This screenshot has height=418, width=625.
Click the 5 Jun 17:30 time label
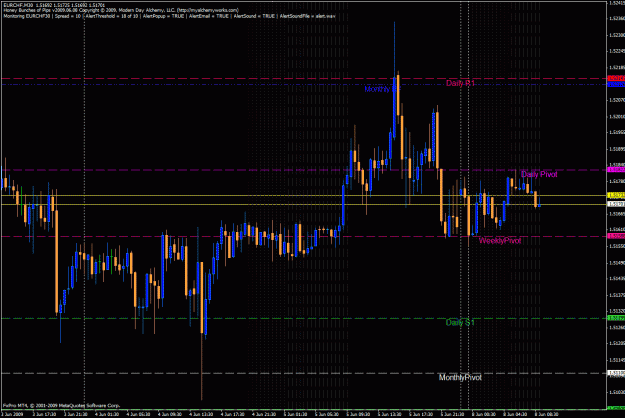pos(421,414)
